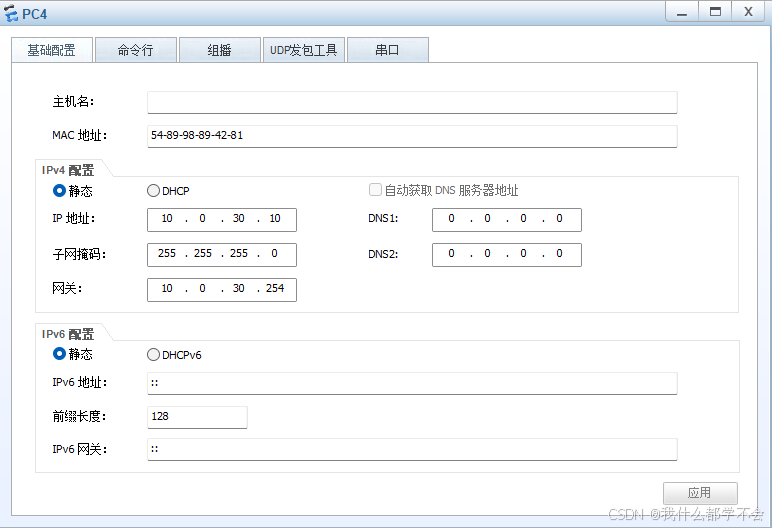Click the PC4 window title icon
The image size is (772, 528).
click(11, 13)
